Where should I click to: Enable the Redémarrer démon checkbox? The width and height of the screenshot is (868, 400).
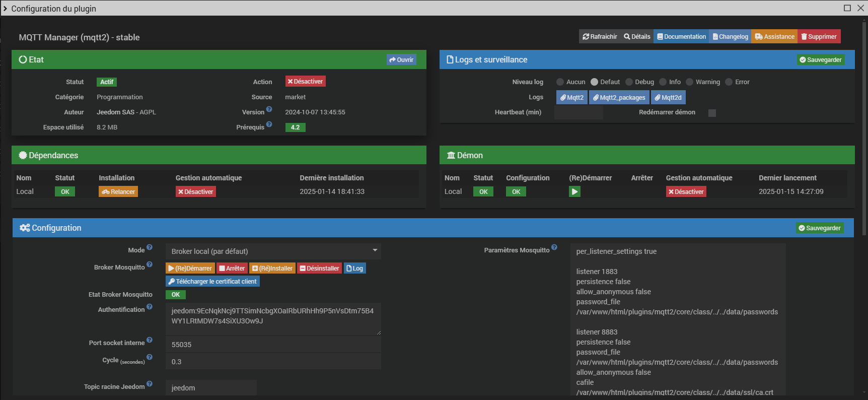(712, 113)
